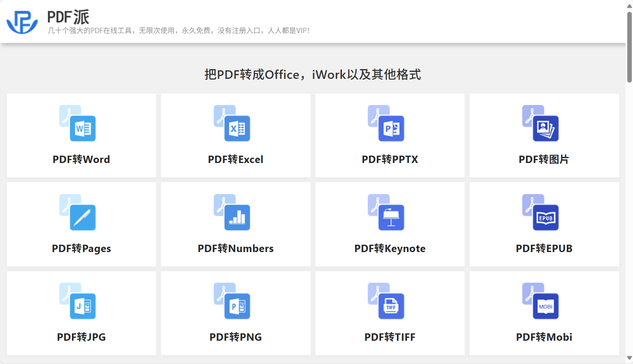Click the PDF转图片 label
Viewport: 633px width, 364px height.
[544, 159]
